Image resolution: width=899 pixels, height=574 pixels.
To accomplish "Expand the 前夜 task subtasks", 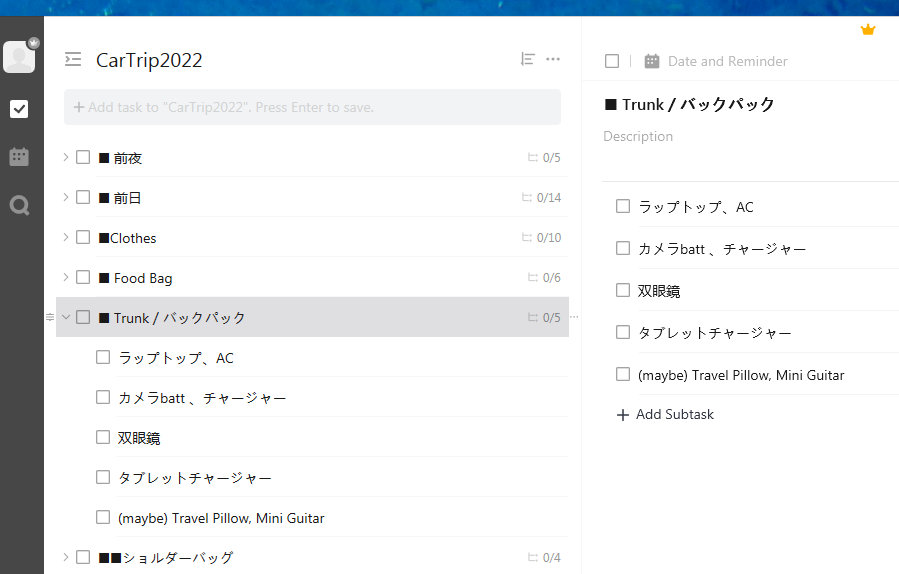I will click(x=65, y=157).
